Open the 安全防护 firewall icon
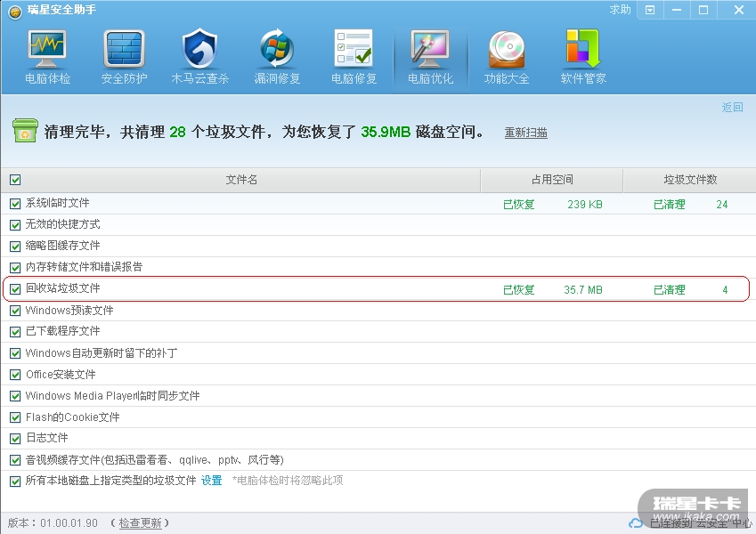Viewport: 756px width, 534px height. [x=124, y=49]
